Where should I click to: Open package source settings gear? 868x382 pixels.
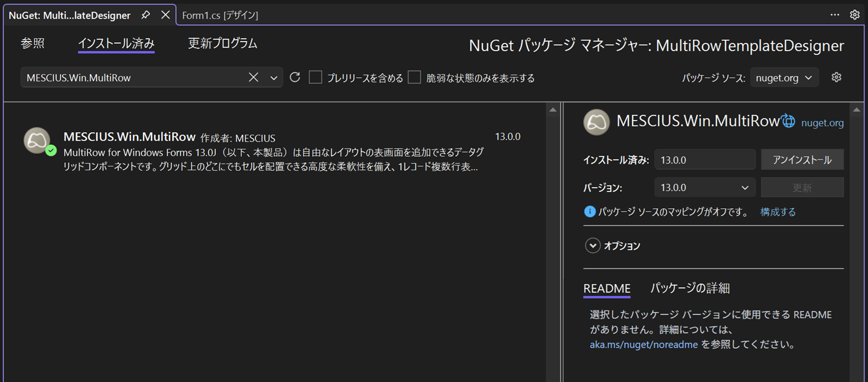click(x=837, y=77)
